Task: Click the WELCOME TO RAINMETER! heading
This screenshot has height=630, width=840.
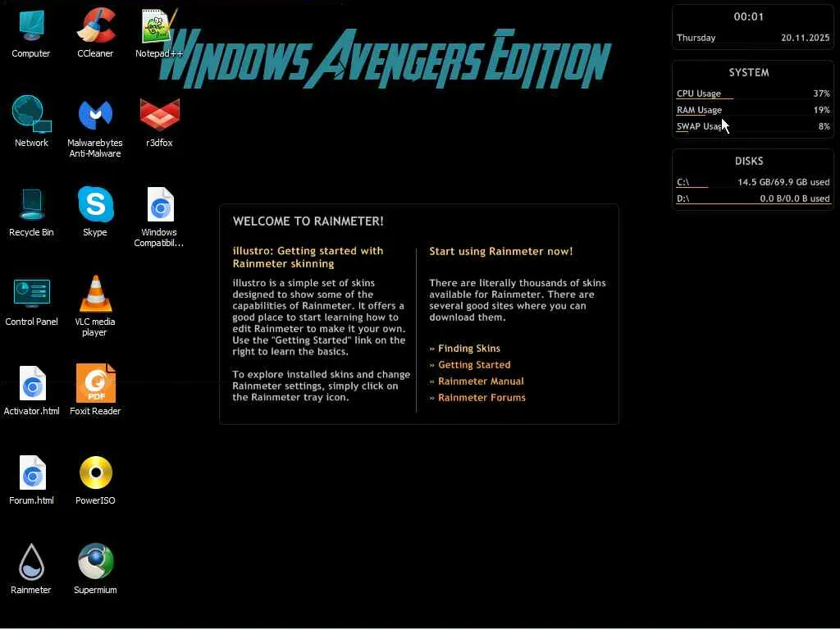Action: pyautogui.click(x=308, y=221)
